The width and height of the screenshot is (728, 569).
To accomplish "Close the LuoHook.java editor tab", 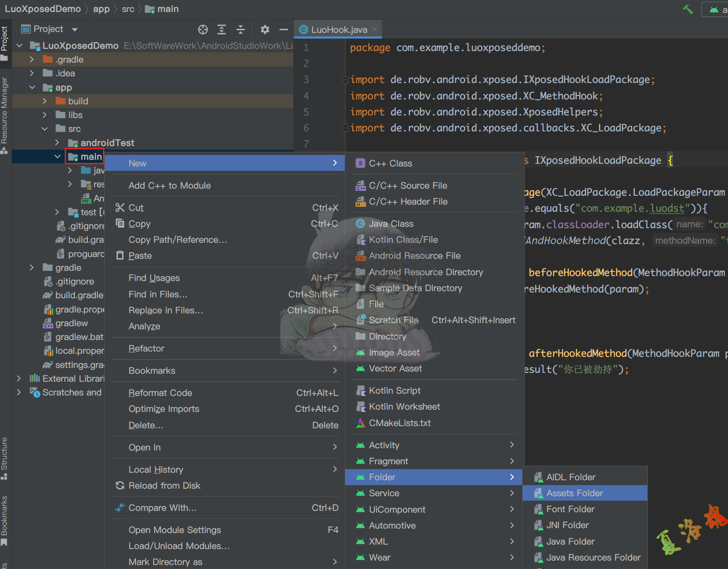I will pyautogui.click(x=375, y=30).
